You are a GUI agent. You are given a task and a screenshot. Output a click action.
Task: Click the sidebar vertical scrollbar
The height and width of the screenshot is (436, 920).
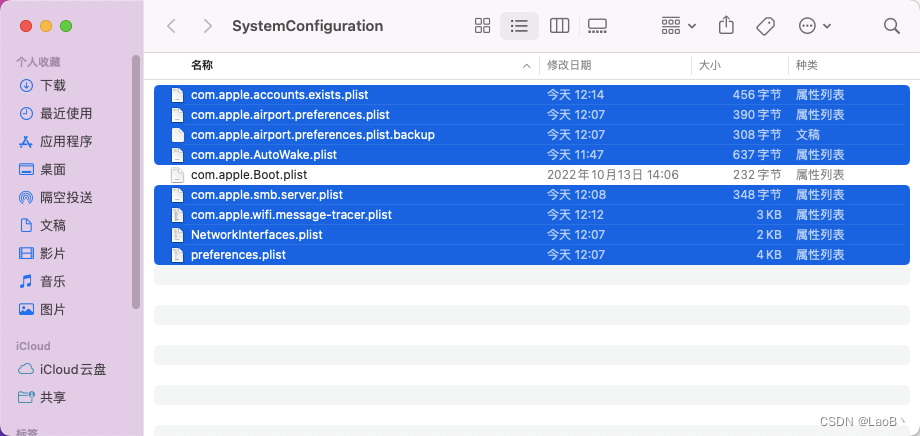click(x=136, y=182)
